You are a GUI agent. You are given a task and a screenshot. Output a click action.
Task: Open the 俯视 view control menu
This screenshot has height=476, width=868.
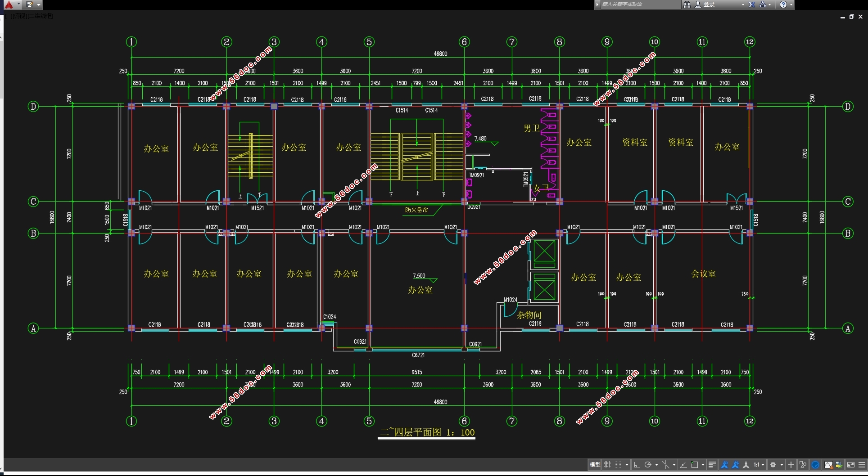point(19,16)
